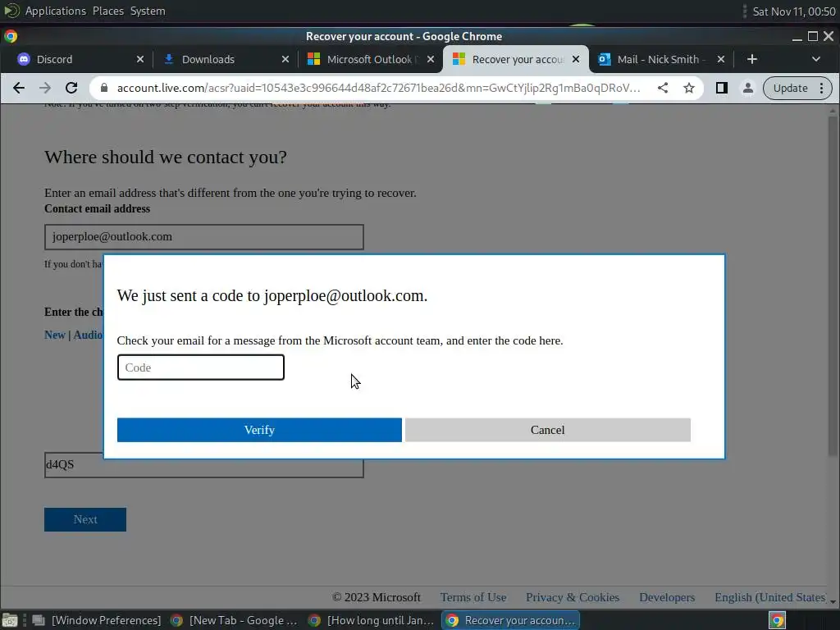Expand the tab search dropdown arrow
This screenshot has height=630, width=840.
tap(816, 59)
